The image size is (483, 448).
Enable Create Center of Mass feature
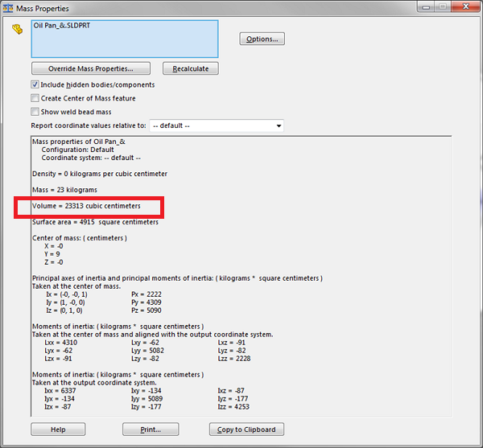click(x=35, y=98)
